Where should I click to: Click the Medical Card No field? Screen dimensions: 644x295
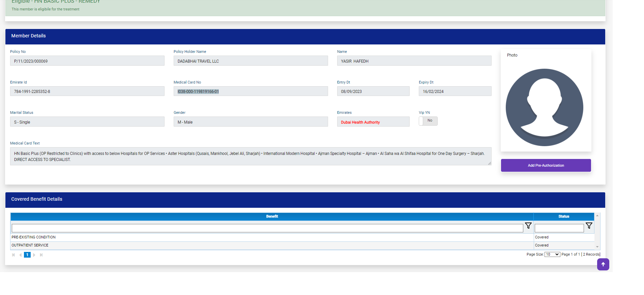click(x=251, y=91)
